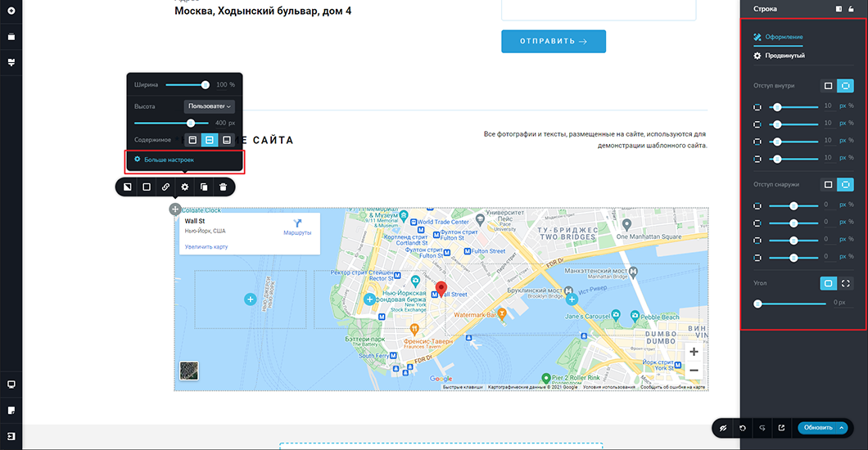Click the Маршруты directions icon on the map card
This screenshot has height=450, width=868.
point(297,223)
